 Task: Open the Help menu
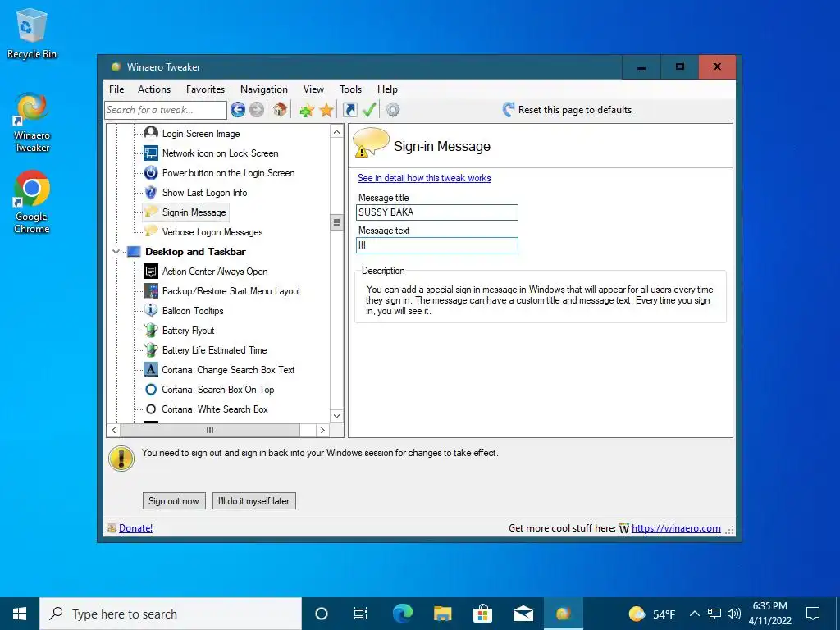(x=387, y=89)
